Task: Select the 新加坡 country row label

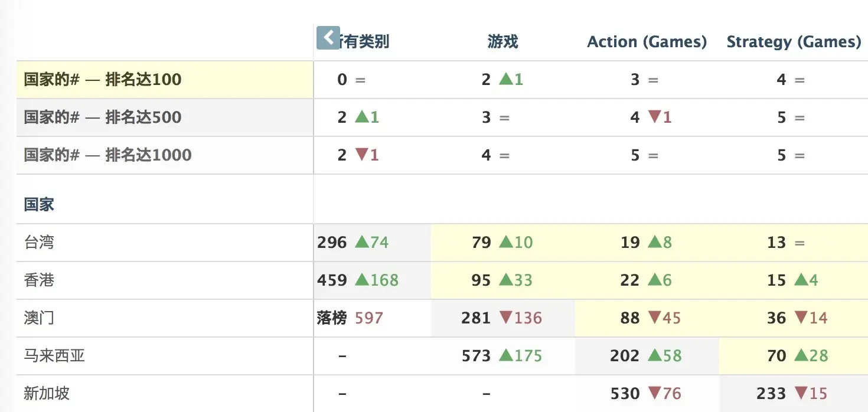Action: [47, 394]
